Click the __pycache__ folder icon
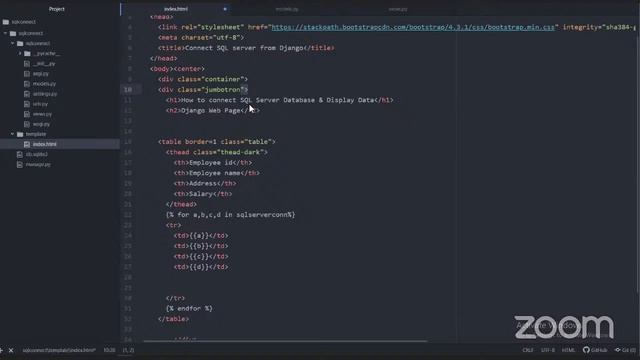This screenshot has width=640, height=360. point(27,53)
